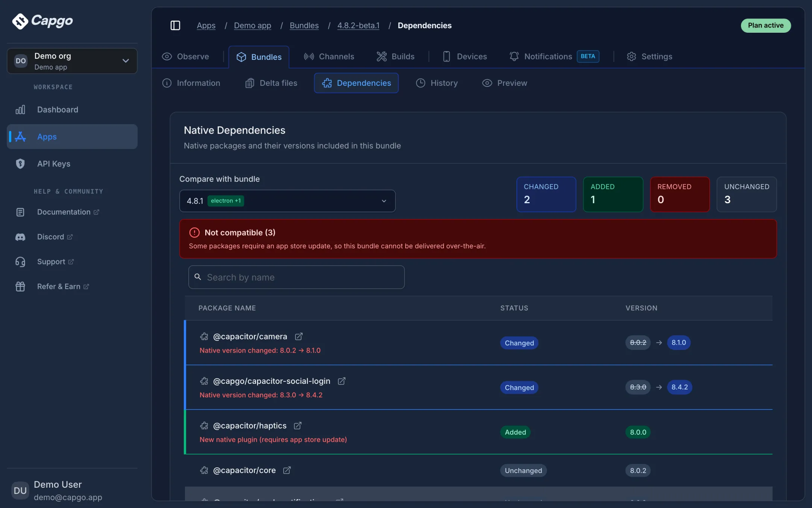Click the Dashboard chart icon
The height and width of the screenshot is (508, 812).
pyautogui.click(x=20, y=110)
